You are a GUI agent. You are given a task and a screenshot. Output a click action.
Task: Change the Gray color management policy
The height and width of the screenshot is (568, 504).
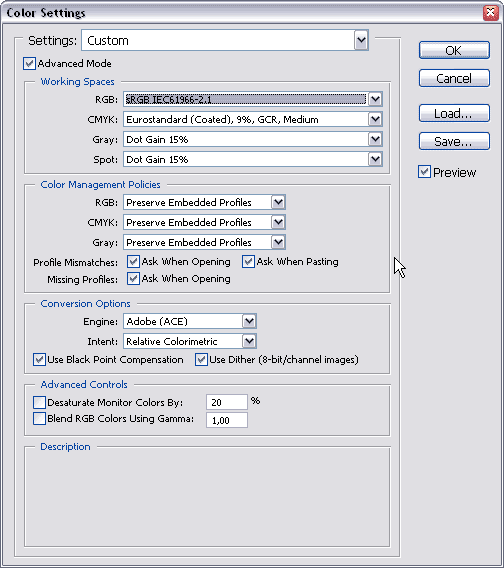(204, 242)
